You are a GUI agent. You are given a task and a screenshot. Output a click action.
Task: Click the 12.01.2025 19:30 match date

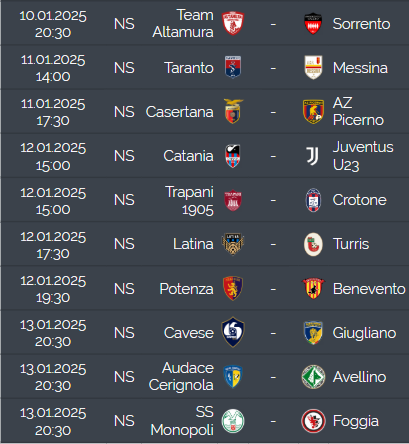(53, 289)
